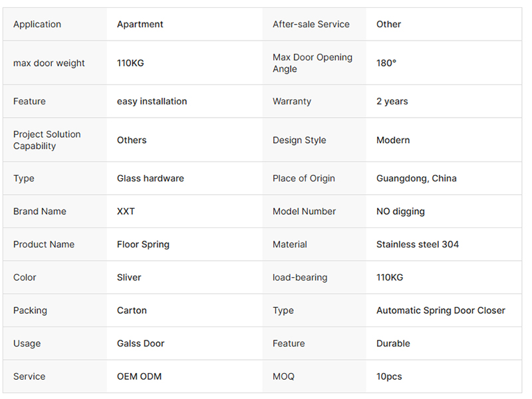Click the 'Stainless steel 304' material value
532x399 pixels.
tap(418, 244)
